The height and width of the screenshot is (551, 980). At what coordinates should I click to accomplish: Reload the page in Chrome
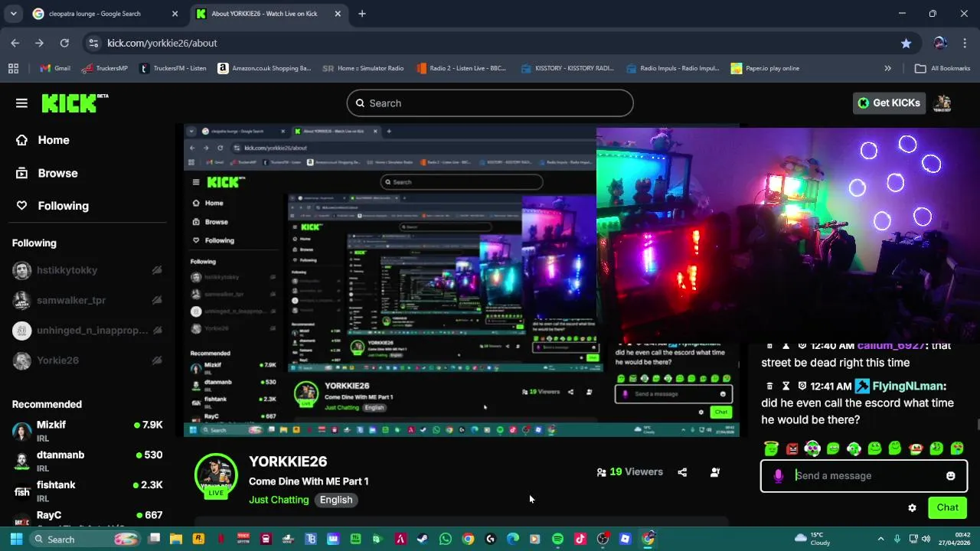[64, 44]
